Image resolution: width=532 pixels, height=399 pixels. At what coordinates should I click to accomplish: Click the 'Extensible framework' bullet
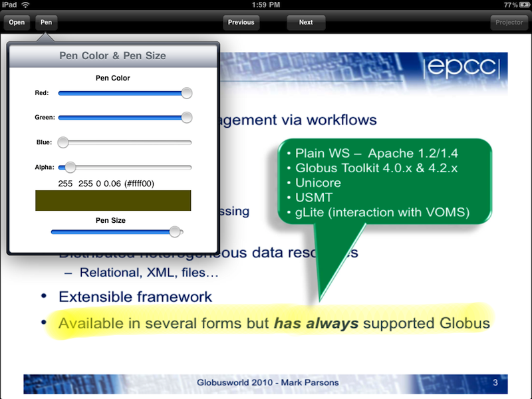click(x=135, y=297)
